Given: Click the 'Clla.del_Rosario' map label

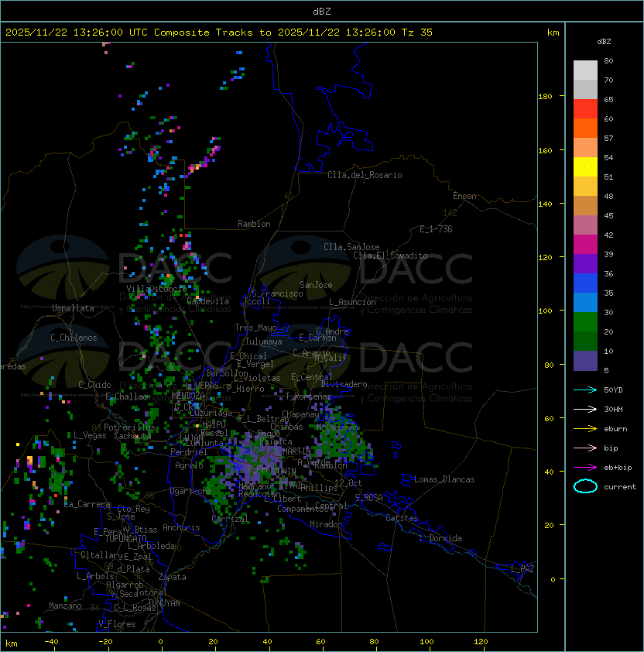Looking at the screenshot, I should 365,175.
